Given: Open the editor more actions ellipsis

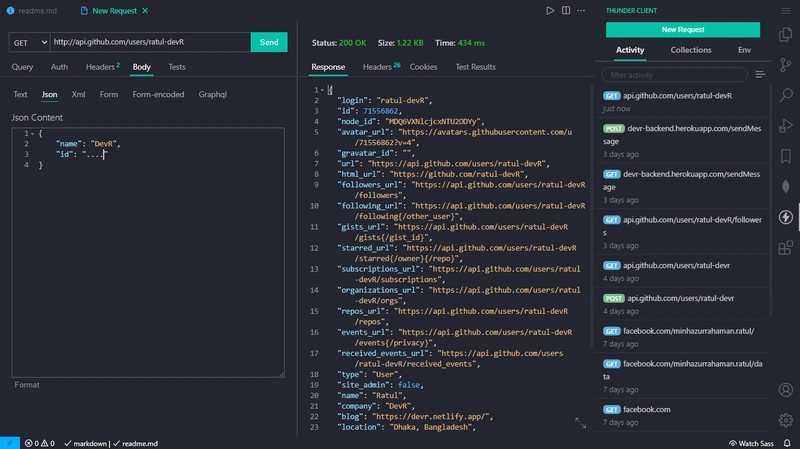Looking at the screenshot, I should click(581, 10).
